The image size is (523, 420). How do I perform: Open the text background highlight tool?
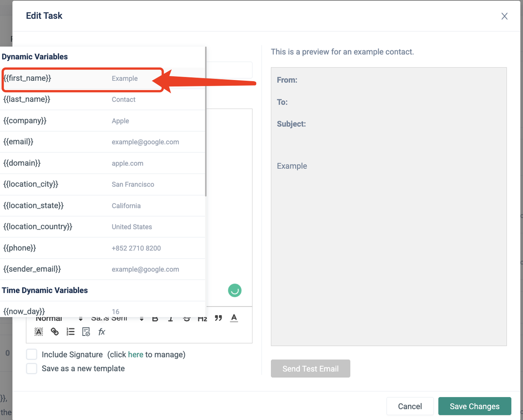coord(39,332)
